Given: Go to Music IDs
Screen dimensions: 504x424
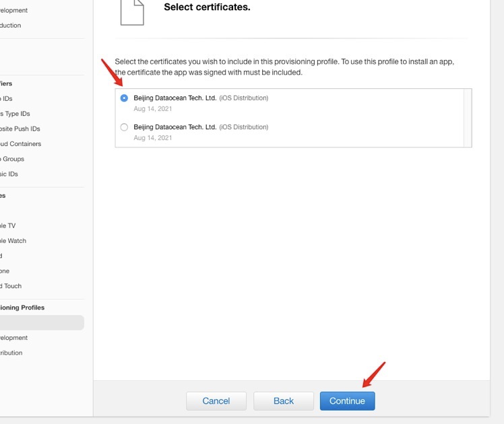Looking at the screenshot, I should [x=9, y=174].
